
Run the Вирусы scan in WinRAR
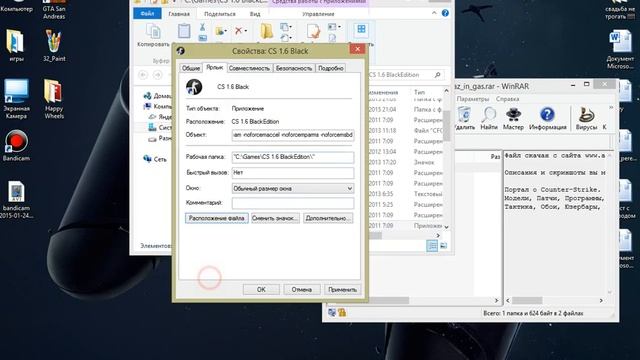tap(586, 118)
